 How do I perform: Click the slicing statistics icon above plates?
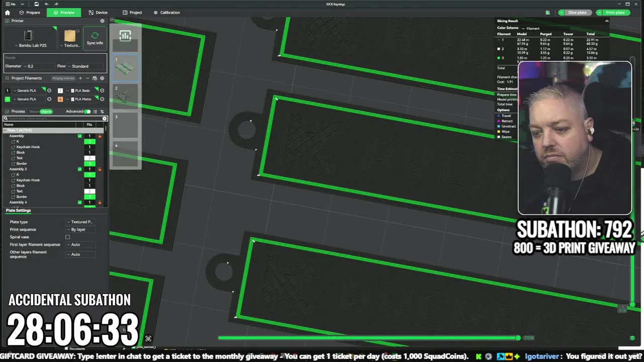125,36
